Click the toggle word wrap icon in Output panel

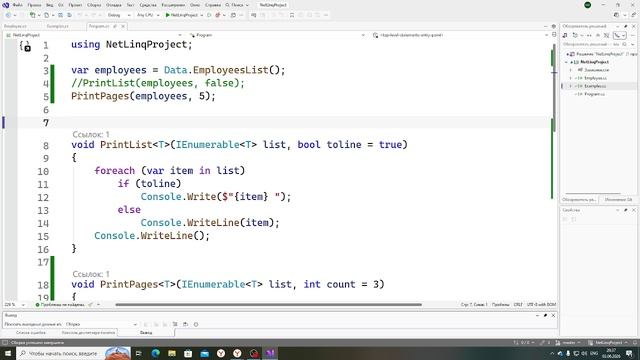tap(185, 324)
